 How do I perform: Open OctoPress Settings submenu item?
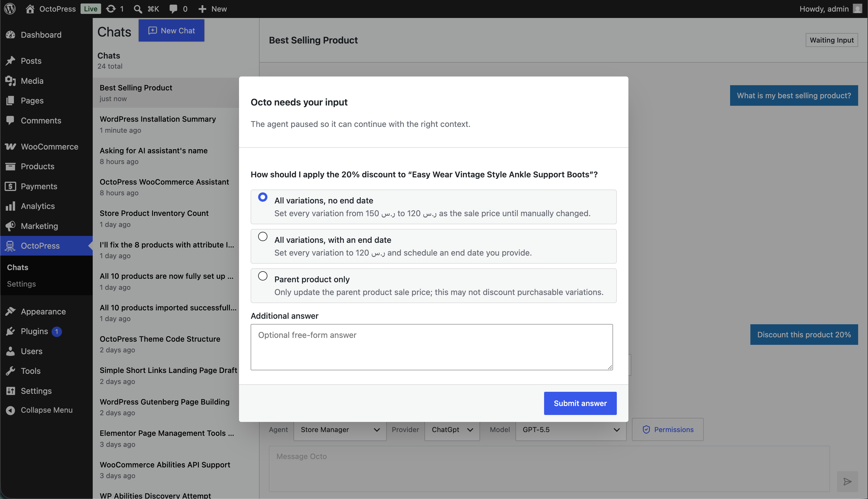pyautogui.click(x=21, y=284)
